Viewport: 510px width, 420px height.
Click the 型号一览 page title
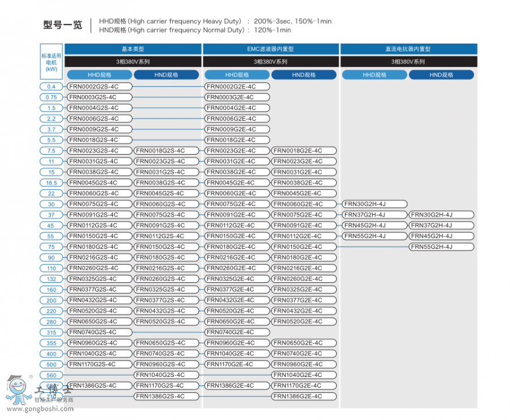62,25
